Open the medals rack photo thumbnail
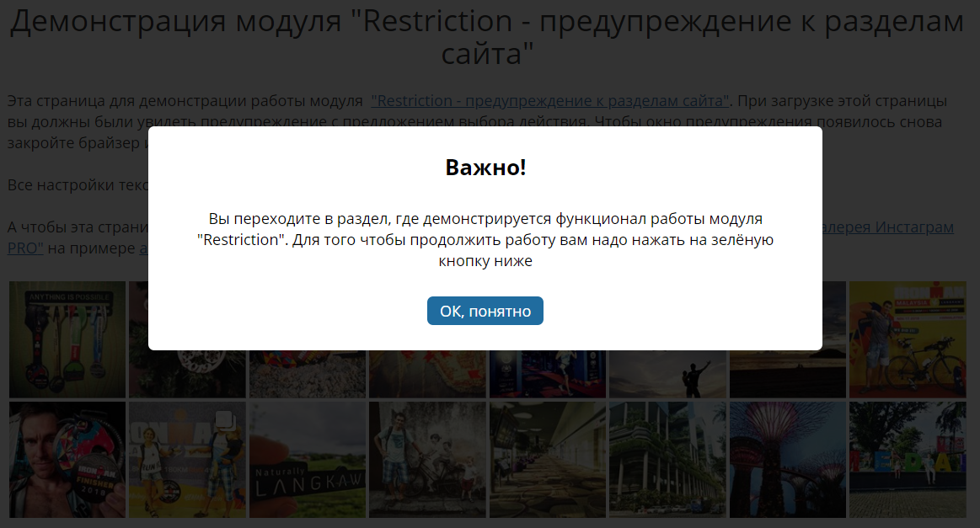The image size is (980, 528). (x=67, y=339)
